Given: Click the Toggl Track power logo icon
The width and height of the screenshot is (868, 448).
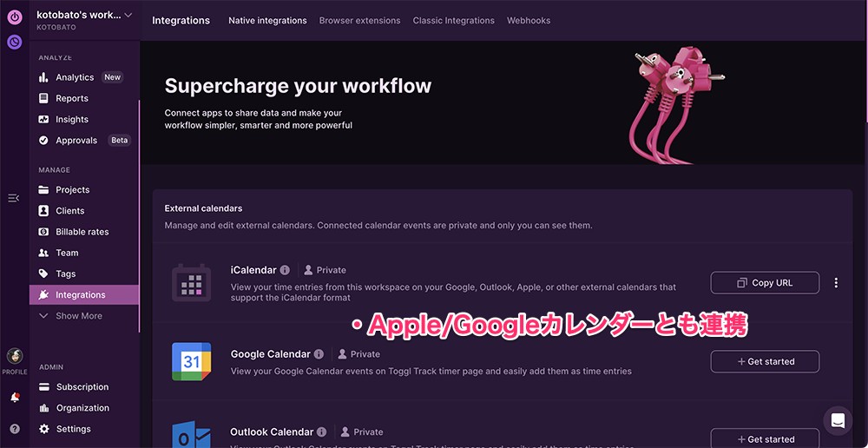Looking at the screenshot, I should (15, 17).
